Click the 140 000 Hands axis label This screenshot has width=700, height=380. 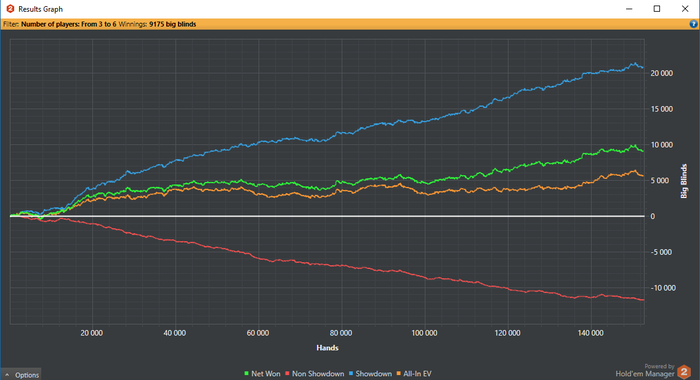tap(590, 333)
